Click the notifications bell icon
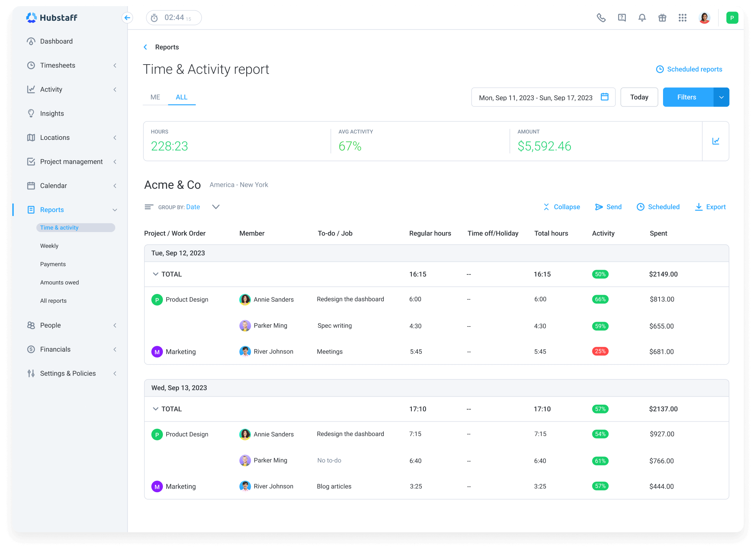Screen dimensions: 756x551 click(642, 18)
